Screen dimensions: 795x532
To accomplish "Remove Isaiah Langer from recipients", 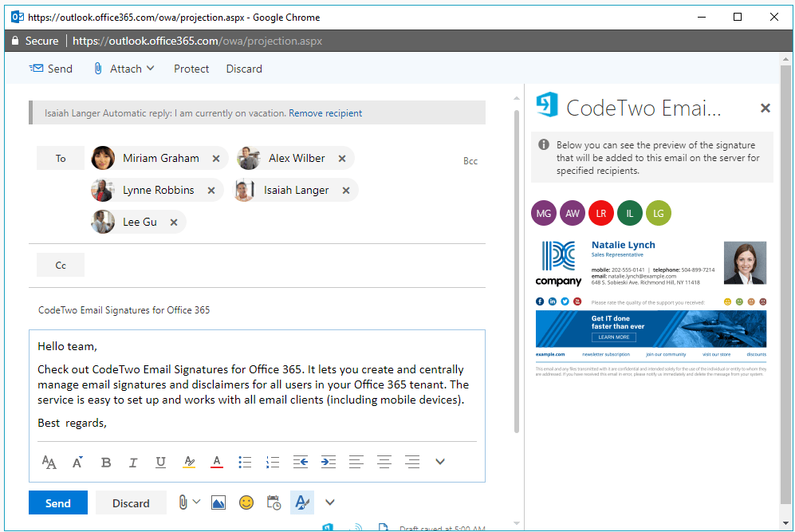I will pos(346,190).
